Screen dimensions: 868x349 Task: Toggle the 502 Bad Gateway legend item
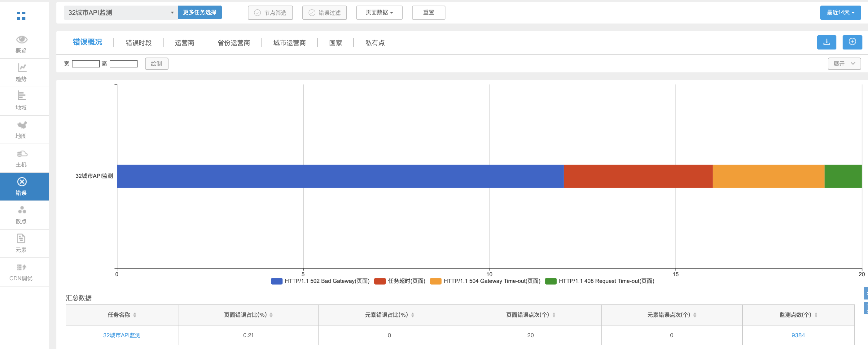pyautogui.click(x=320, y=281)
